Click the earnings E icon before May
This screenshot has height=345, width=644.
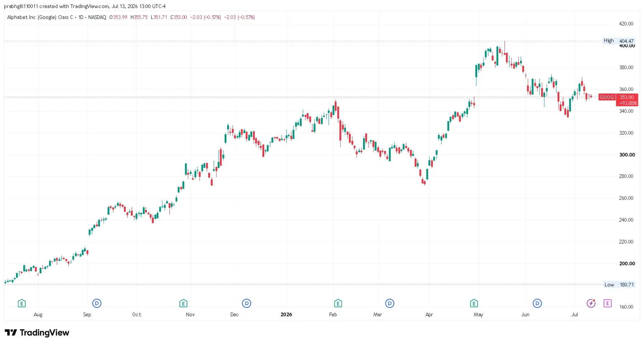pos(474,303)
